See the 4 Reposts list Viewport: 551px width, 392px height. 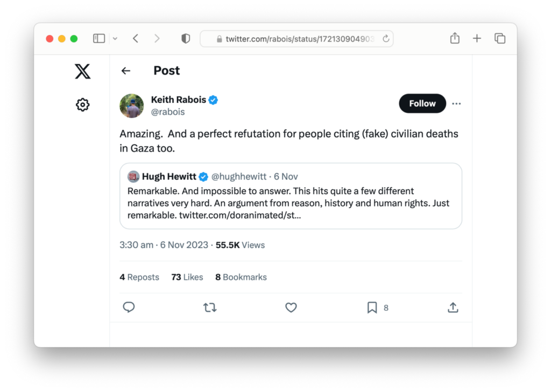139,277
